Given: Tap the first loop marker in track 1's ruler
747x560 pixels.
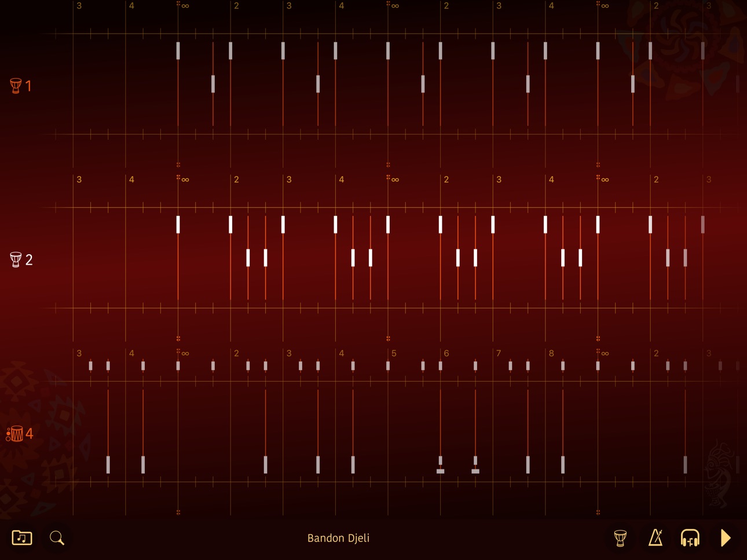Looking at the screenshot, I should 182,5.
